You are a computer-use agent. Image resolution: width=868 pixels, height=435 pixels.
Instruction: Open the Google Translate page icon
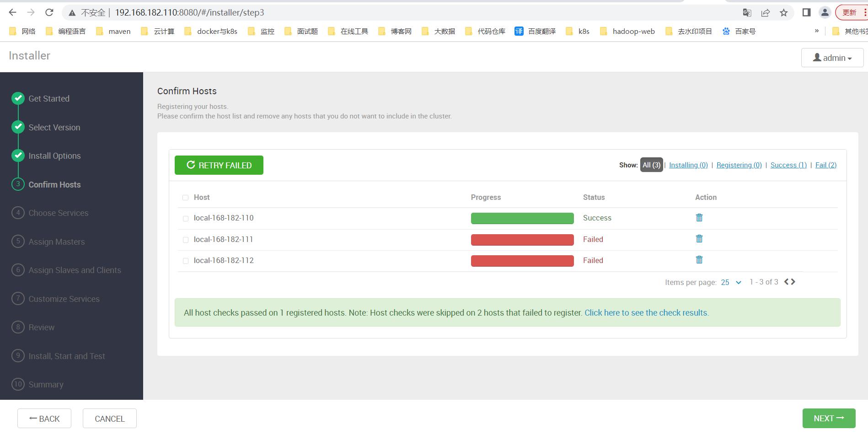pos(747,13)
